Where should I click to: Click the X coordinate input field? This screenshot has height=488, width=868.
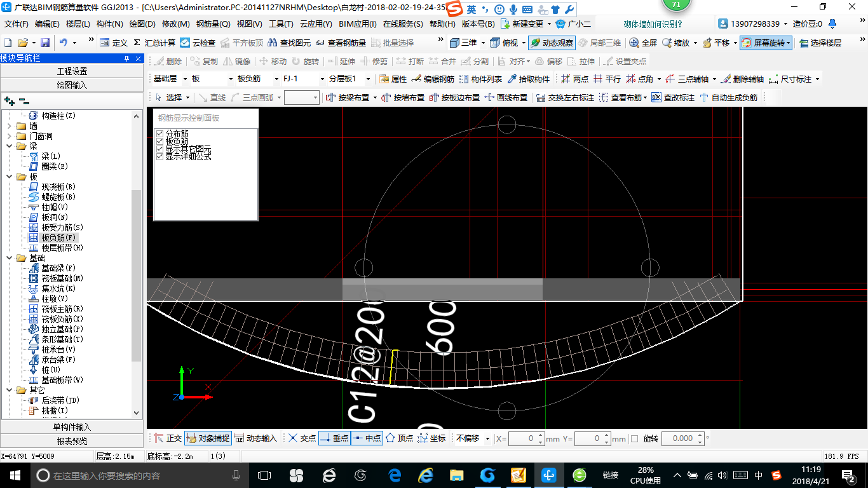point(526,438)
